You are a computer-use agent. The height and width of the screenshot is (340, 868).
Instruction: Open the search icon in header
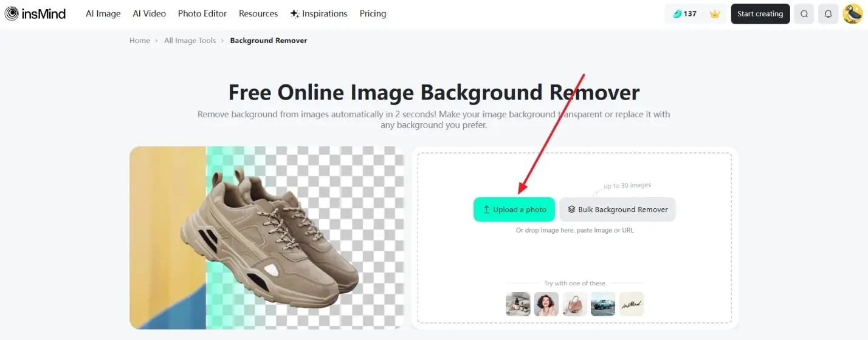pyautogui.click(x=804, y=14)
